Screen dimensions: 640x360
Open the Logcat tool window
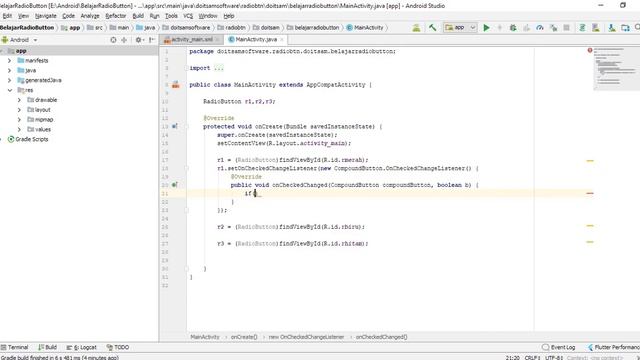tap(82, 347)
